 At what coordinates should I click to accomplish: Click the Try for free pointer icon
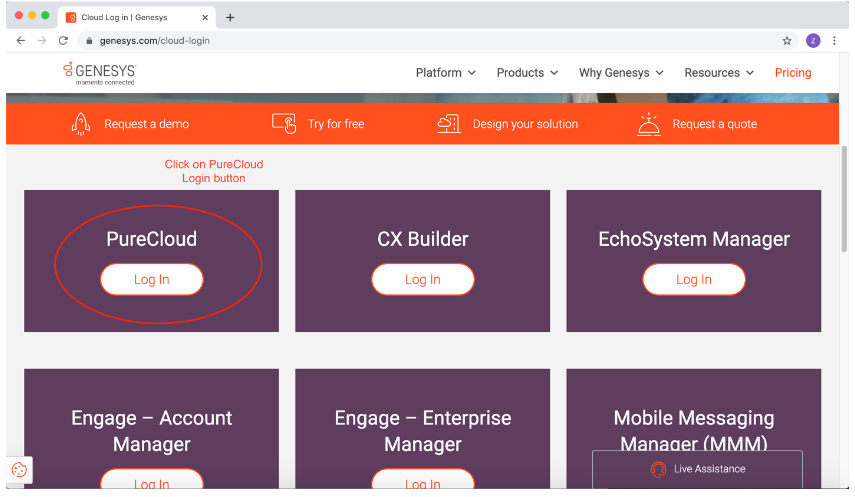tap(284, 124)
